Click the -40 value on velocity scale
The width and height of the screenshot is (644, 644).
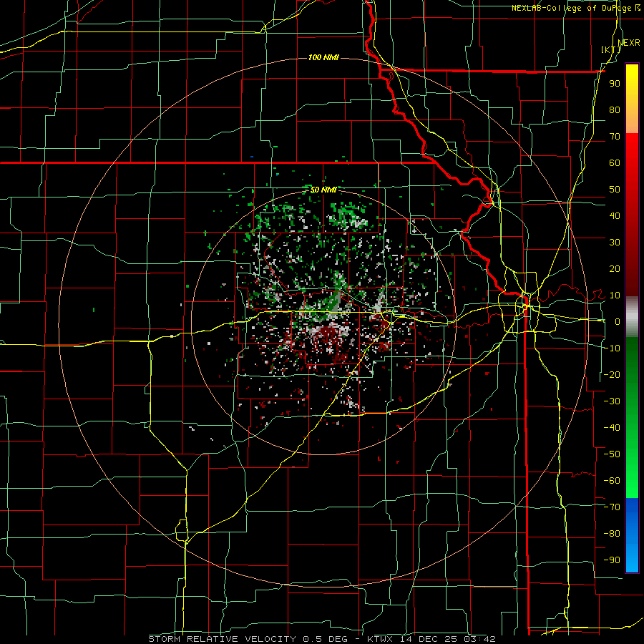tap(612, 428)
